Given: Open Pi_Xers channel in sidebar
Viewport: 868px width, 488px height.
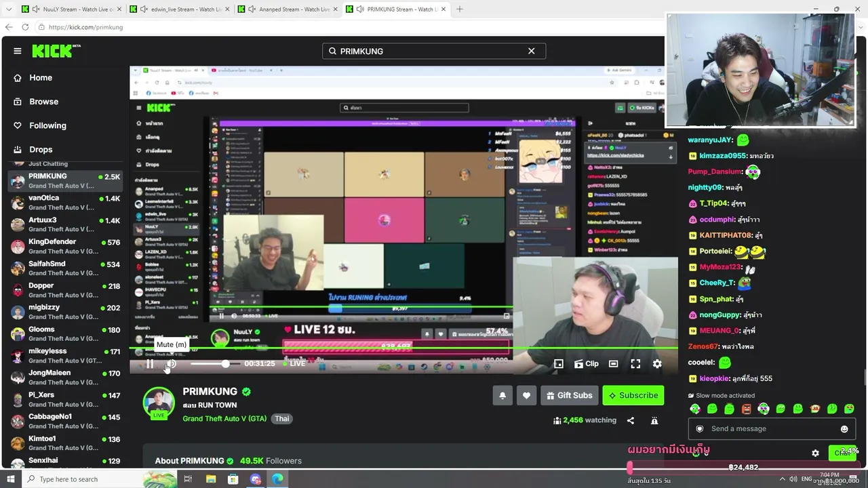Looking at the screenshot, I should click(65, 400).
